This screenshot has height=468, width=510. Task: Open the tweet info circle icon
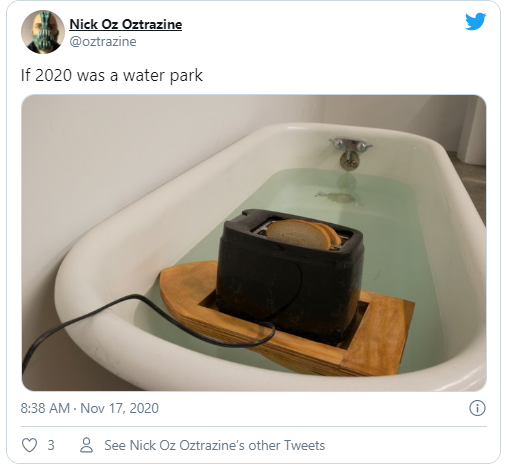point(477,408)
